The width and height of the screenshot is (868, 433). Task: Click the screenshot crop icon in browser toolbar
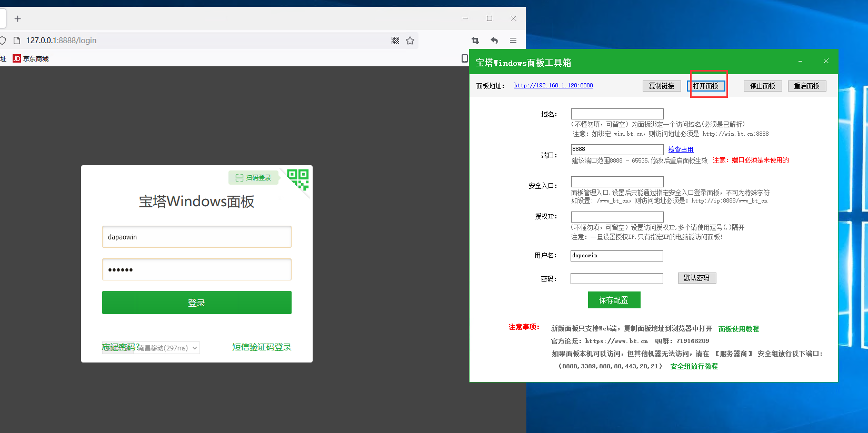(475, 41)
